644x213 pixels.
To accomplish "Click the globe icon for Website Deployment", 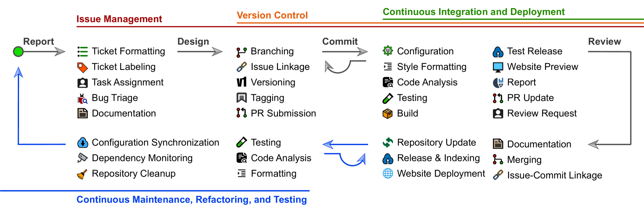I will (x=388, y=173).
